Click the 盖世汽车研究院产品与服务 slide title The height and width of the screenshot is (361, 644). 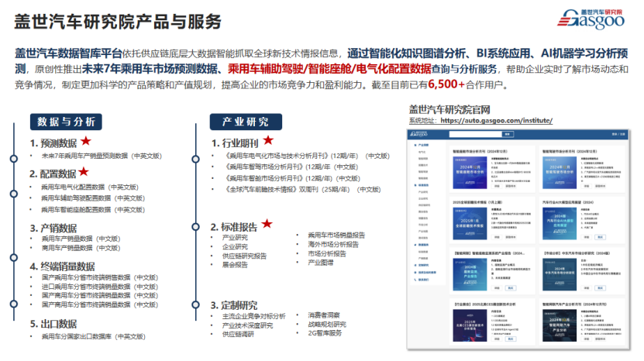coord(118,22)
